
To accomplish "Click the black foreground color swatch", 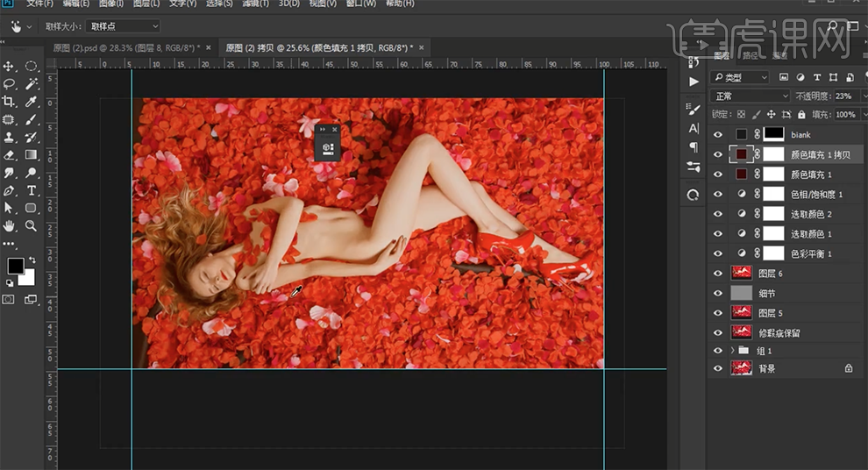I will (x=16, y=266).
